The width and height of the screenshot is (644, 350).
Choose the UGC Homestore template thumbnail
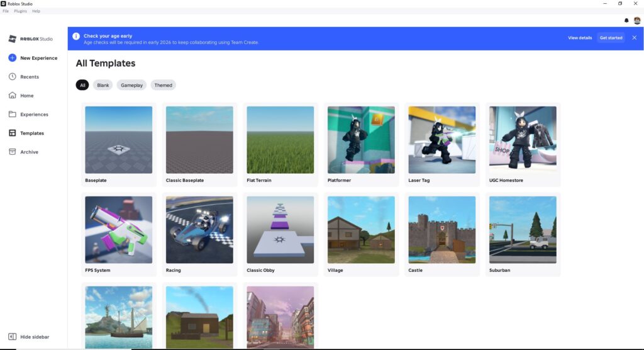(523, 140)
